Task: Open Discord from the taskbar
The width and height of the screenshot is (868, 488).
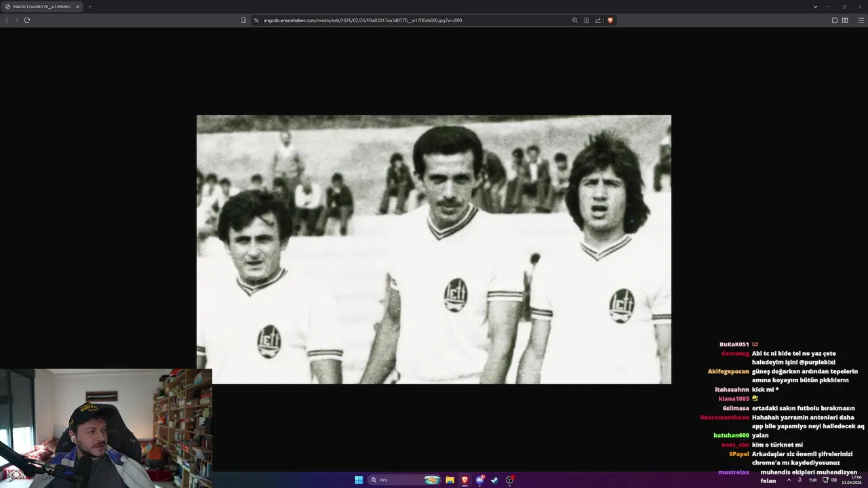Action: (480, 480)
